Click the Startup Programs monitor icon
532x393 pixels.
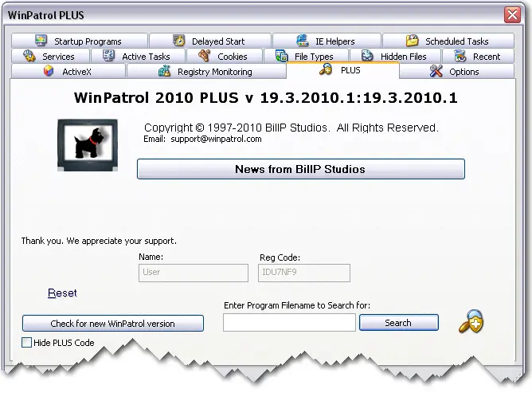41,41
